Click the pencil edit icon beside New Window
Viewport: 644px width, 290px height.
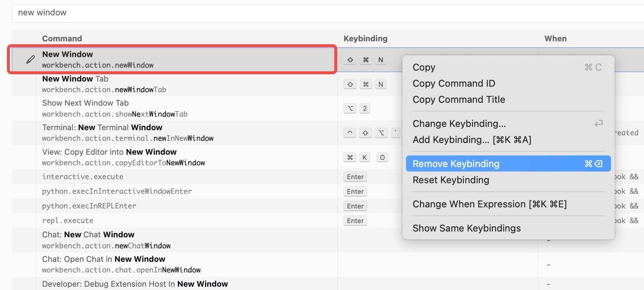[30, 59]
